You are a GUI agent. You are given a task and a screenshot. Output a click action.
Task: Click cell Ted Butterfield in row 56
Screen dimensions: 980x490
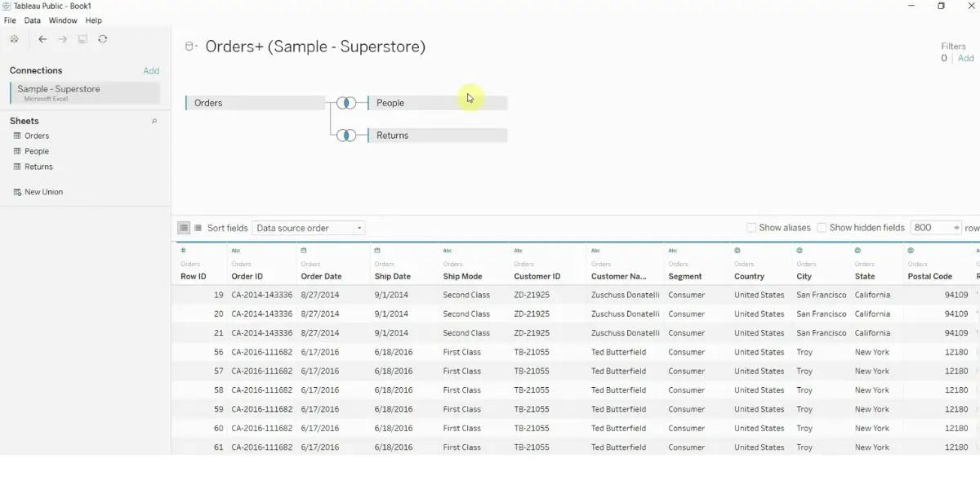point(618,352)
